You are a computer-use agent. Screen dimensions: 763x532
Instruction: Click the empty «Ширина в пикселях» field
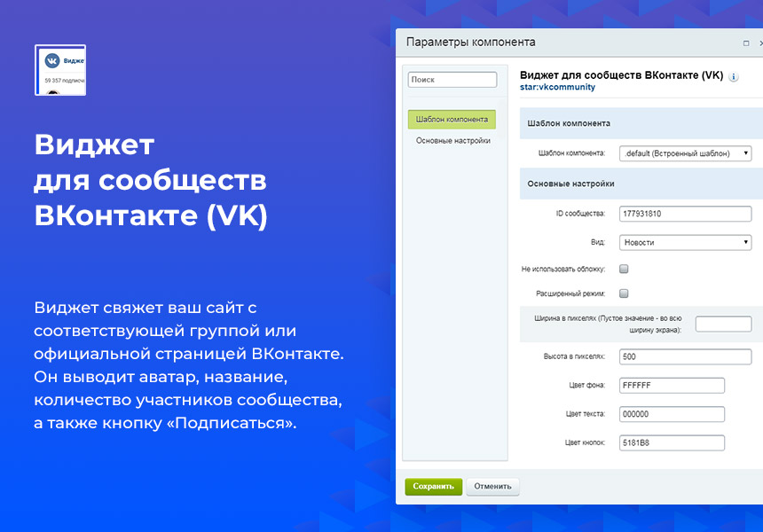722,324
